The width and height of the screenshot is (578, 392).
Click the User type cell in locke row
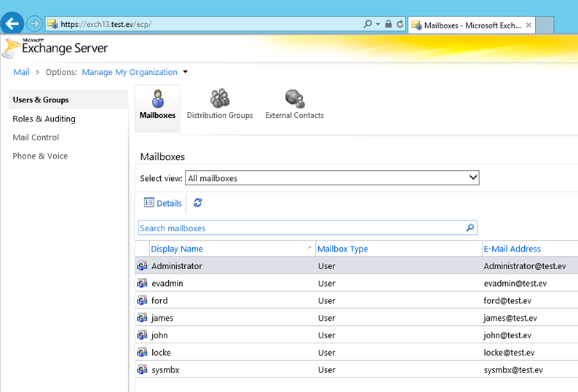pos(327,353)
